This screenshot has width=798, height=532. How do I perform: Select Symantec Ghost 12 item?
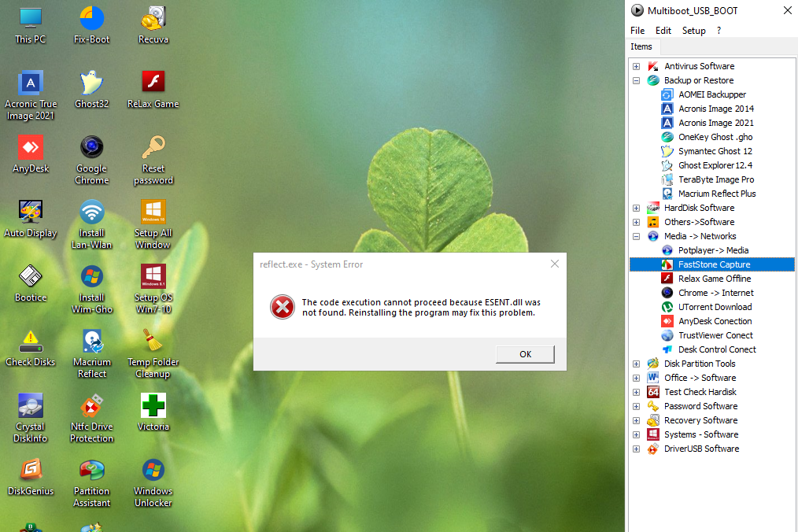click(x=715, y=152)
